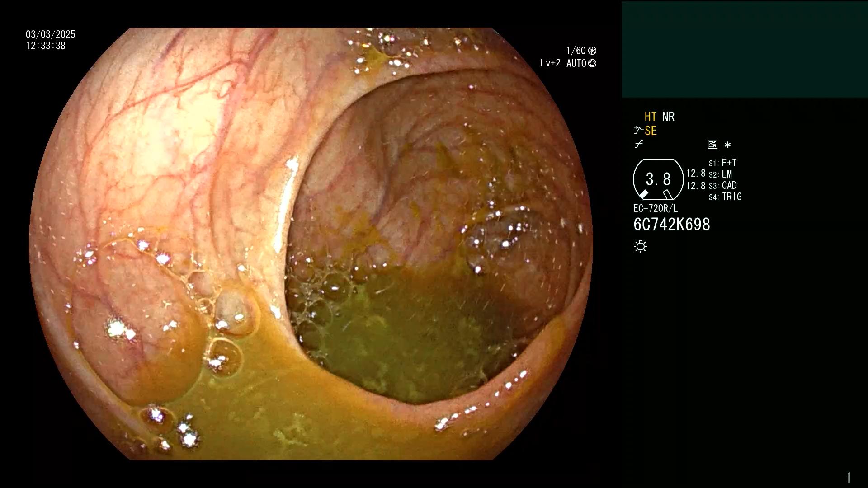Select switch assignment S2: LM

[x=720, y=174]
